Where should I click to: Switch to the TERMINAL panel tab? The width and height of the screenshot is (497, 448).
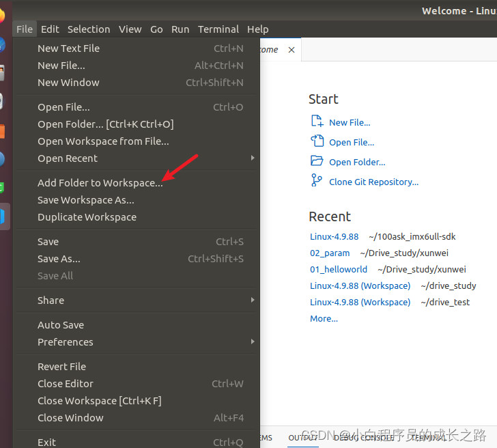[x=429, y=438]
